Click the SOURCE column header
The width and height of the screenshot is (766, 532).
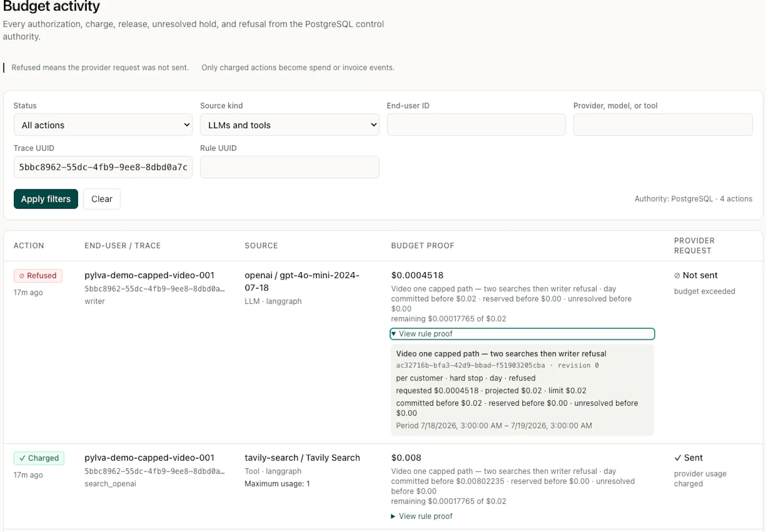[x=261, y=245]
